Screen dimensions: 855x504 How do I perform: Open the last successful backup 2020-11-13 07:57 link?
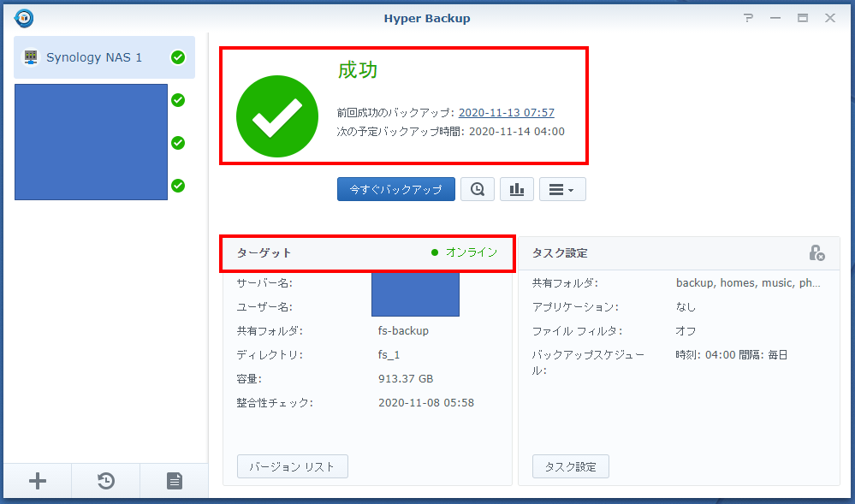[507, 112]
